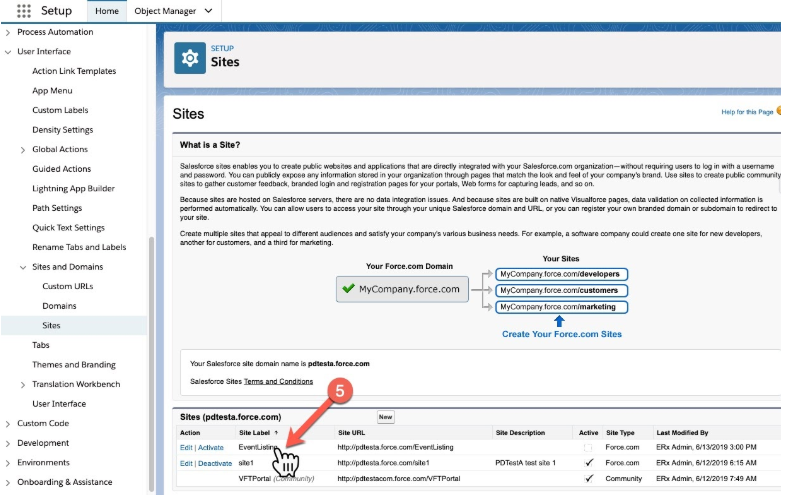The width and height of the screenshot is (789, 500).
Task: Expand the Global Actions node
Action: (x=23, y=150)
